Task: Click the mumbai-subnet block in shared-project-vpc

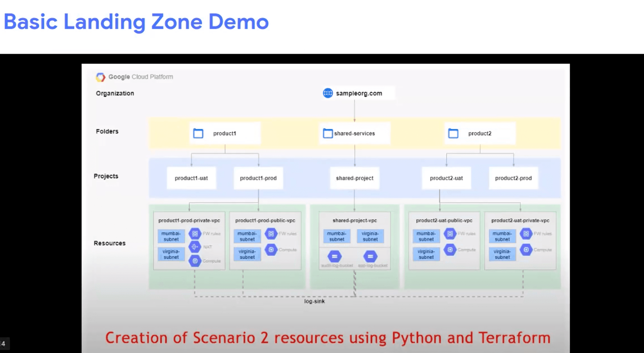Action: [337, 236]
